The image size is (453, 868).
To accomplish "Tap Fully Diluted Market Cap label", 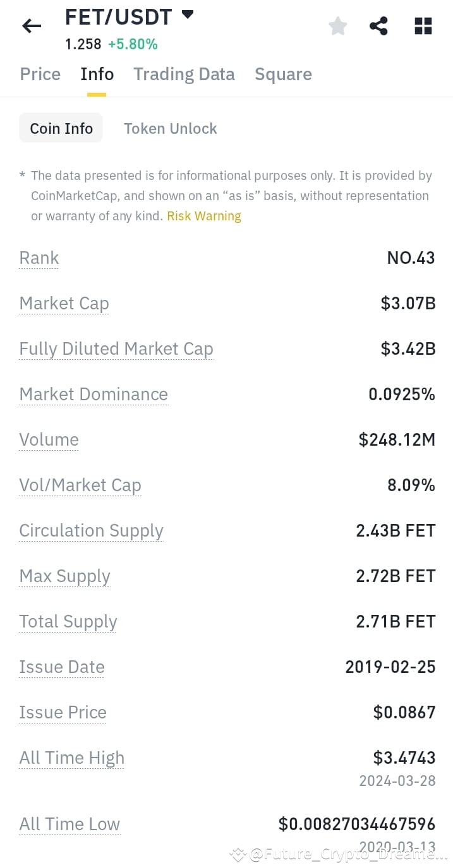I will [116, 349].
